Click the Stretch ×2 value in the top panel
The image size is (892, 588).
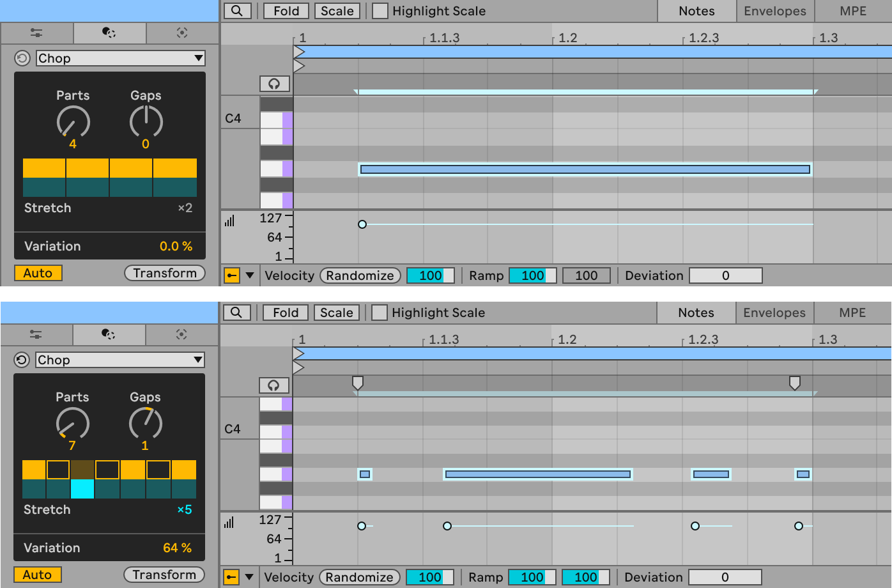pyautogui.click(x=185, y=208)
